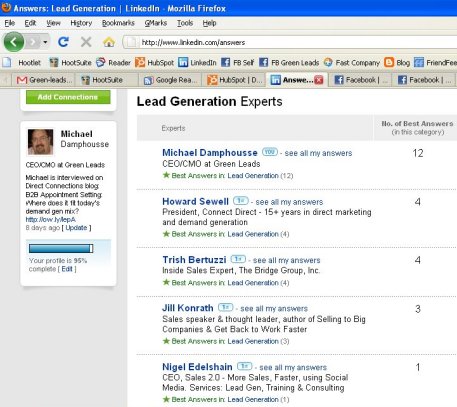
Task: Open the GMarks menu
Action: point(156,23)
